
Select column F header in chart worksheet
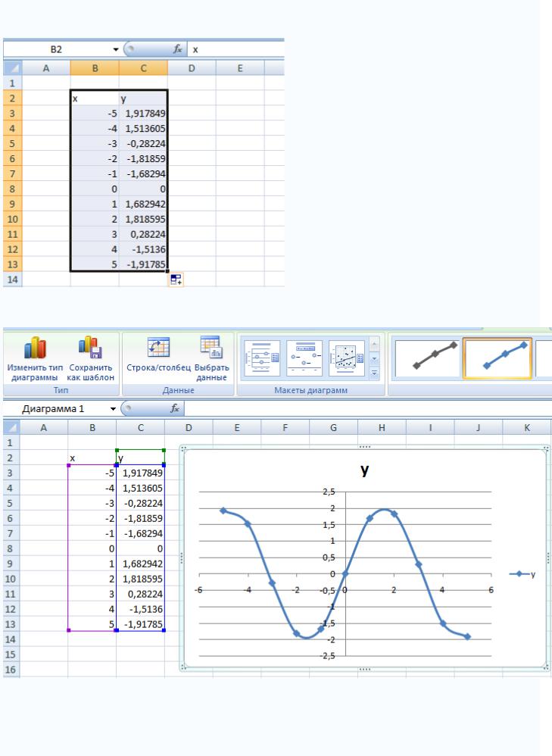tap(285, 427)
